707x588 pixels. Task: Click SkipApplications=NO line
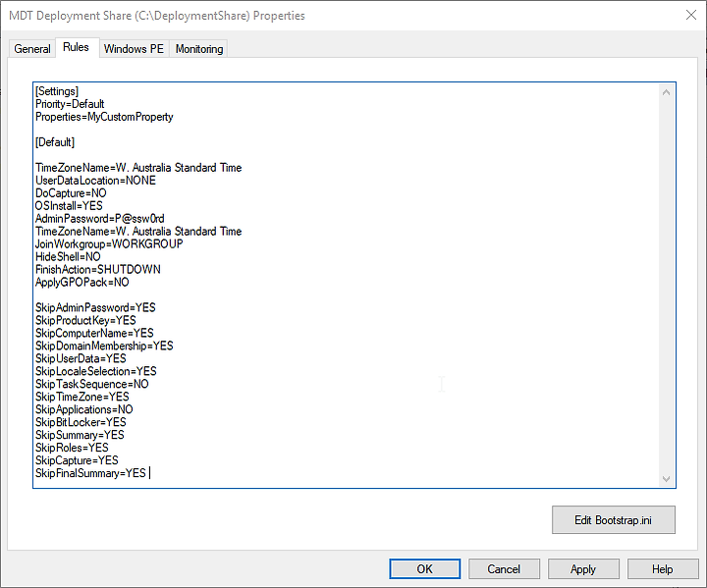click(x=84, y=410)
